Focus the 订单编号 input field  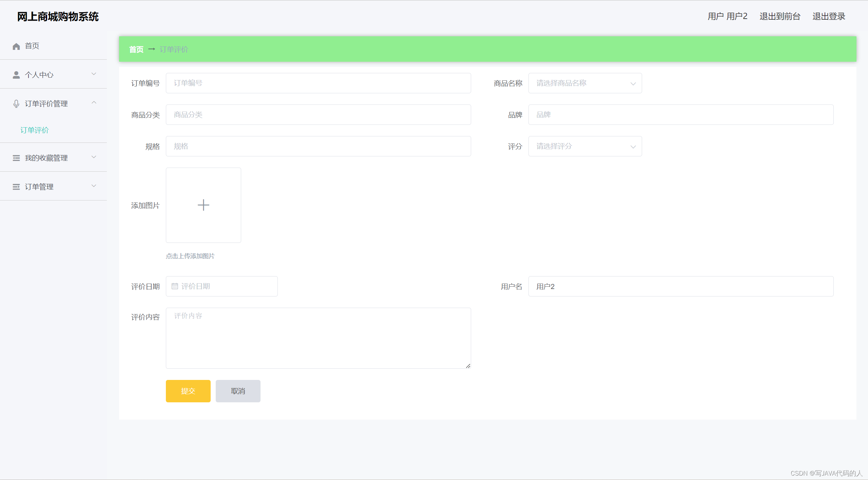tap(318, 83)
